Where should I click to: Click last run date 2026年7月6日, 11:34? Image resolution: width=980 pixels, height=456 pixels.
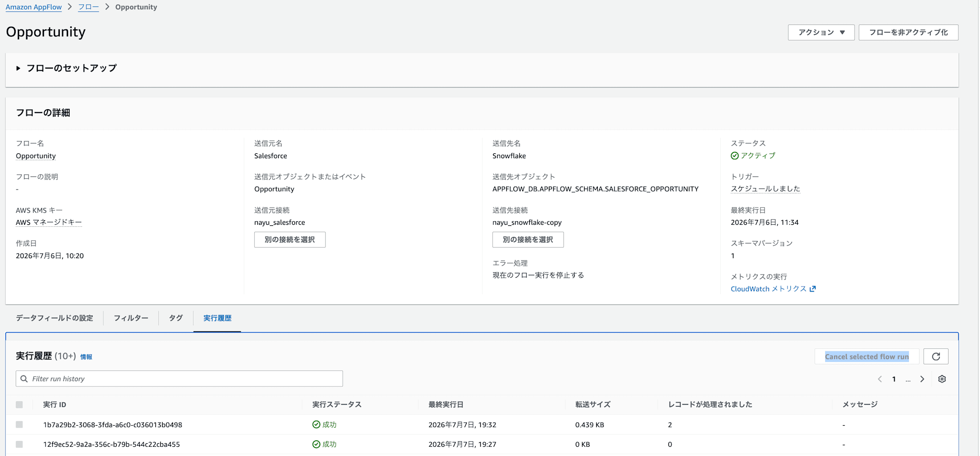(764, 222)
